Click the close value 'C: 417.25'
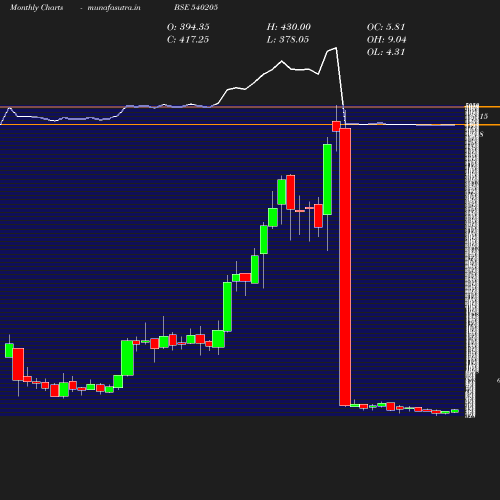Image resolution: width=500 pixels, height=500 pixels. [x=188, y=40]
